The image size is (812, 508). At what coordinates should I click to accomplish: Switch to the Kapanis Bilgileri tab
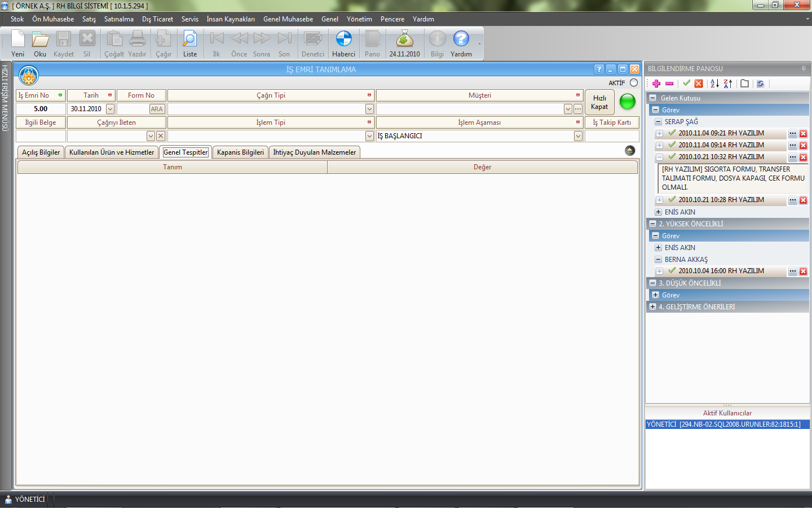(240, 152)
